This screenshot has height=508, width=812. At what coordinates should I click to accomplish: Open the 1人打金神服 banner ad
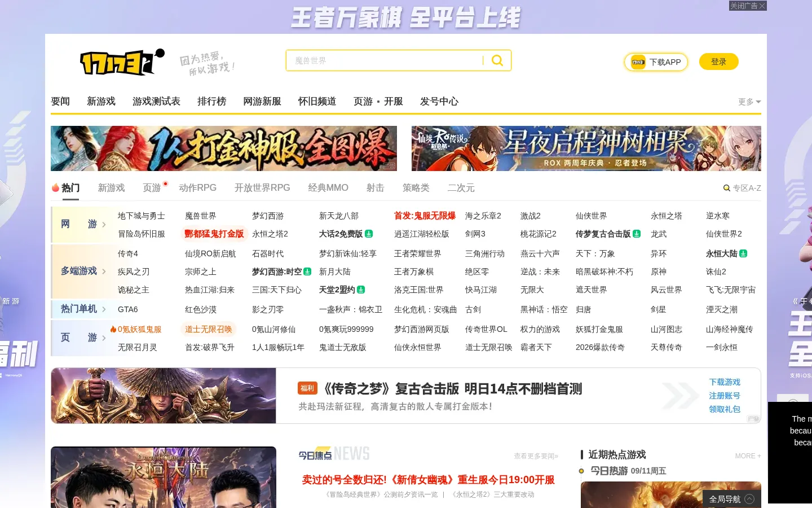224,148
